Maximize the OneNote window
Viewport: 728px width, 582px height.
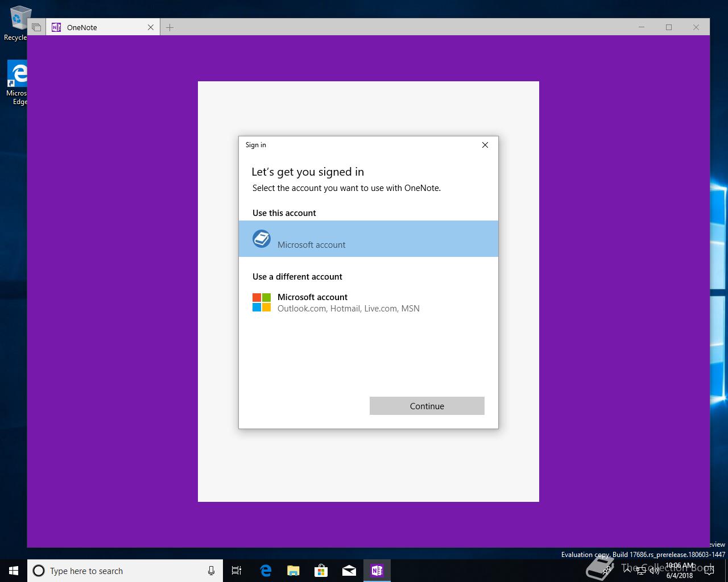(669, 27)
